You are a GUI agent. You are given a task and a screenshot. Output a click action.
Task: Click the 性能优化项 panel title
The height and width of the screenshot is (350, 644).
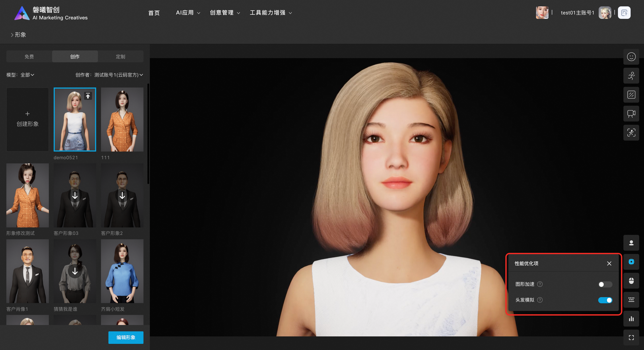[x=526, y=264]
